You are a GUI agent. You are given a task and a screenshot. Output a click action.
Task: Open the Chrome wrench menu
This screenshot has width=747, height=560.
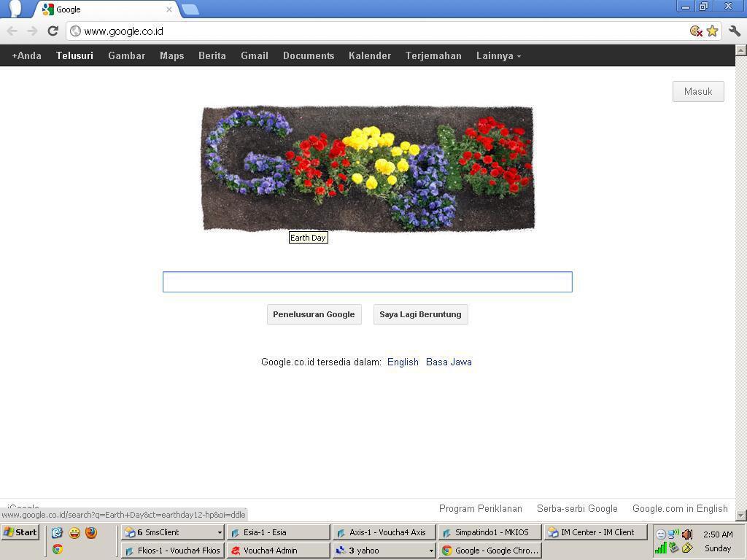tap(735, 31)
